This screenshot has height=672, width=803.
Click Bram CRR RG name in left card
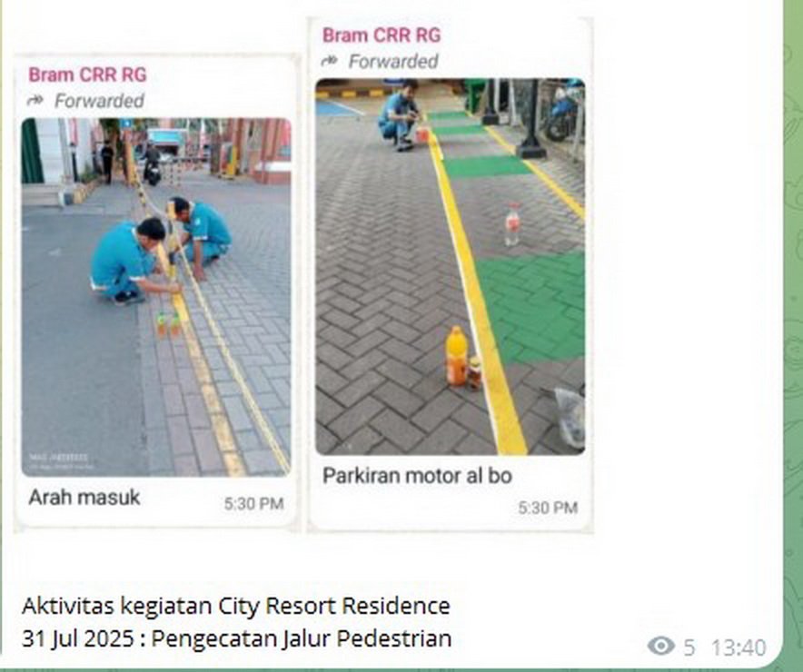click(87, 74)
